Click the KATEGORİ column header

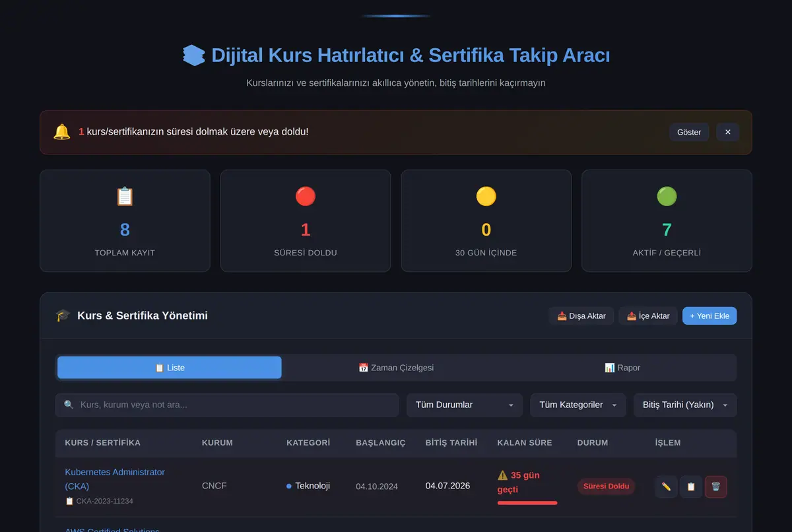click(x=308, y=443)
